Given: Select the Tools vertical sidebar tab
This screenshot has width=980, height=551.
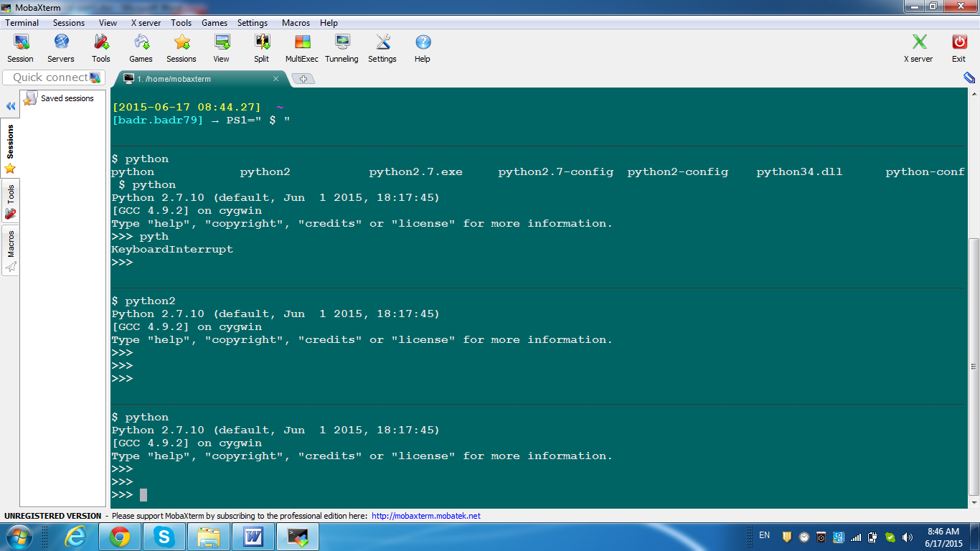Looking at the screenshot, I should tap(10, 202).
